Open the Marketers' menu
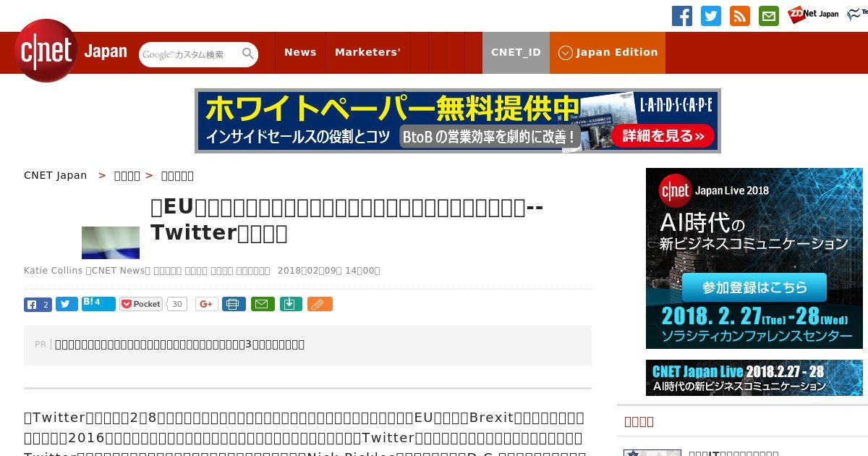The height and width of the screenshot is (456, 868). pos(367,52)
